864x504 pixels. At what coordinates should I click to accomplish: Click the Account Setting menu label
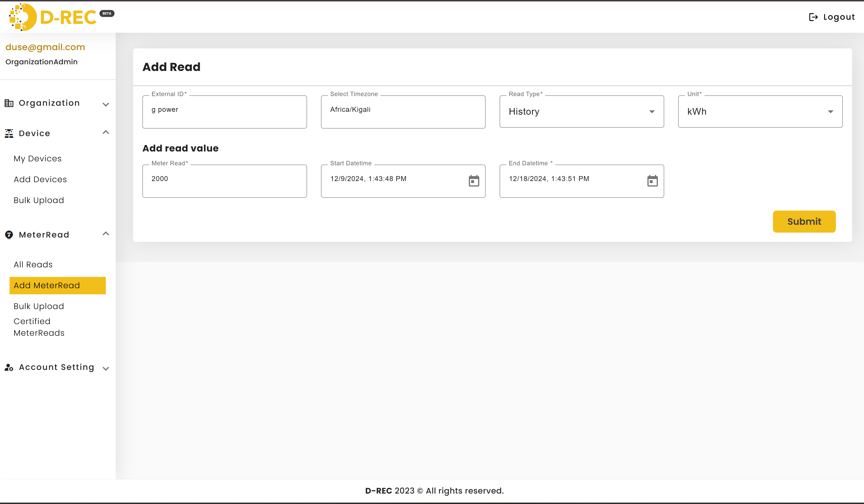pyautogui.click(x=57, y=367)
